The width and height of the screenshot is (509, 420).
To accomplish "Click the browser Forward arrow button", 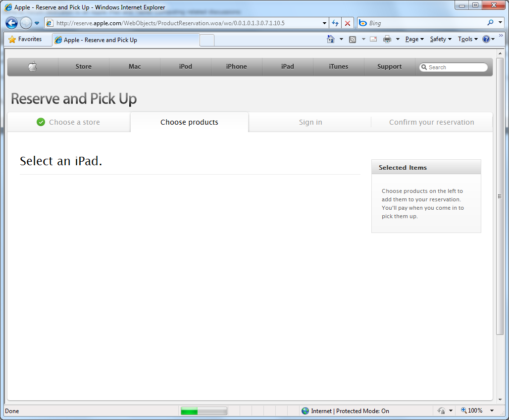I will (26, 23).
